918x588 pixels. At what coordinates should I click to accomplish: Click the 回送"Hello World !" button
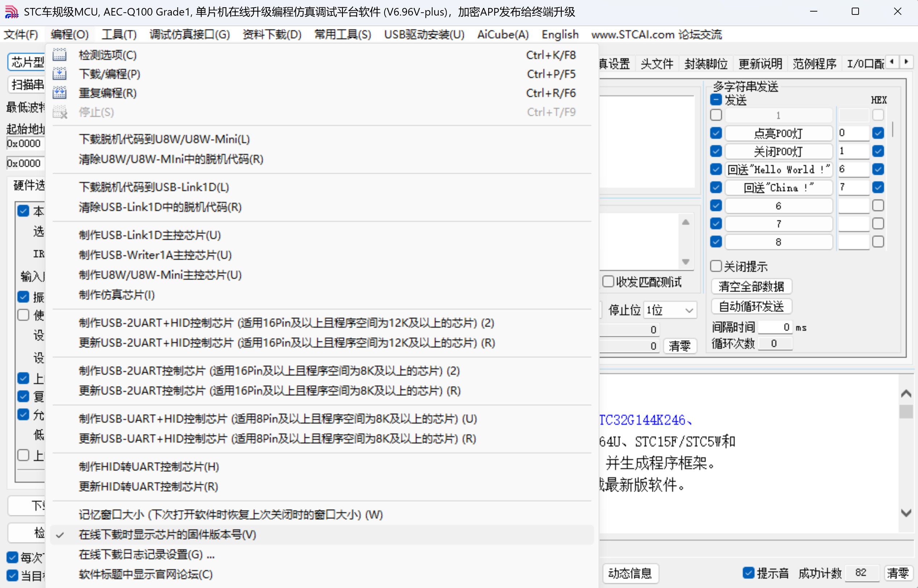pos(778,169)
